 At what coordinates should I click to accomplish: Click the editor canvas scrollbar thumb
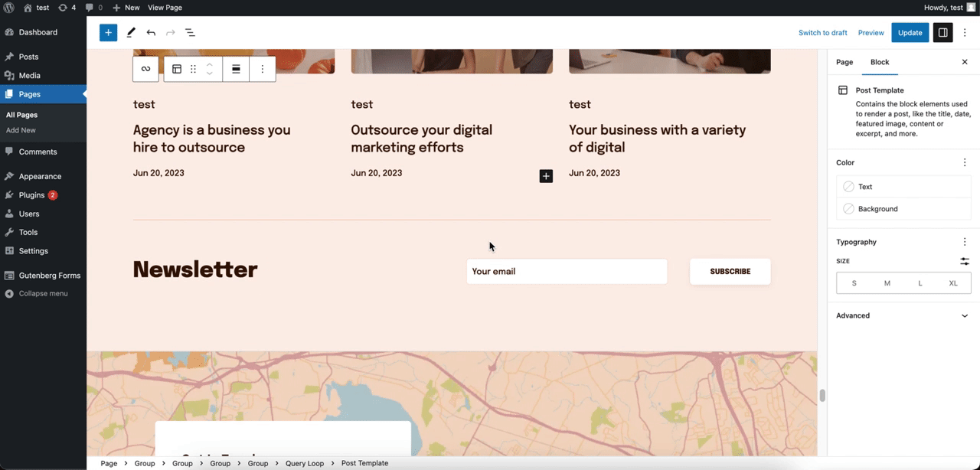(822, 395)
